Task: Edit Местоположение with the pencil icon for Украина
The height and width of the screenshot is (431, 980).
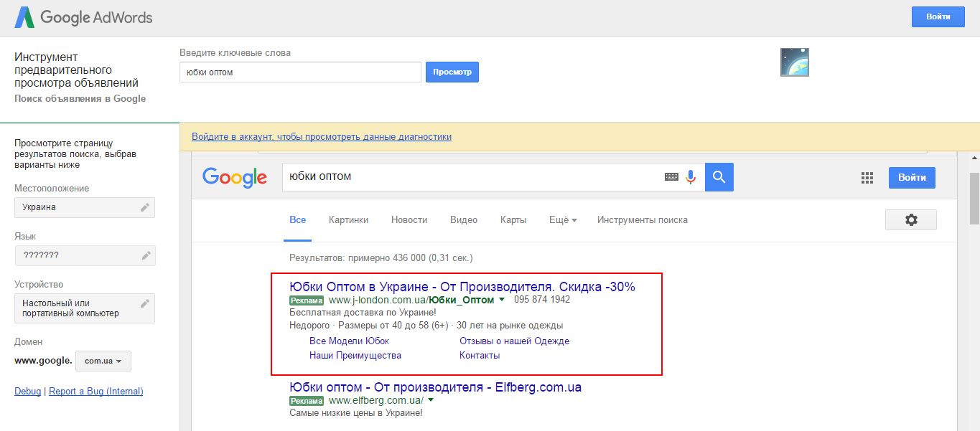Action: [145, 207]
